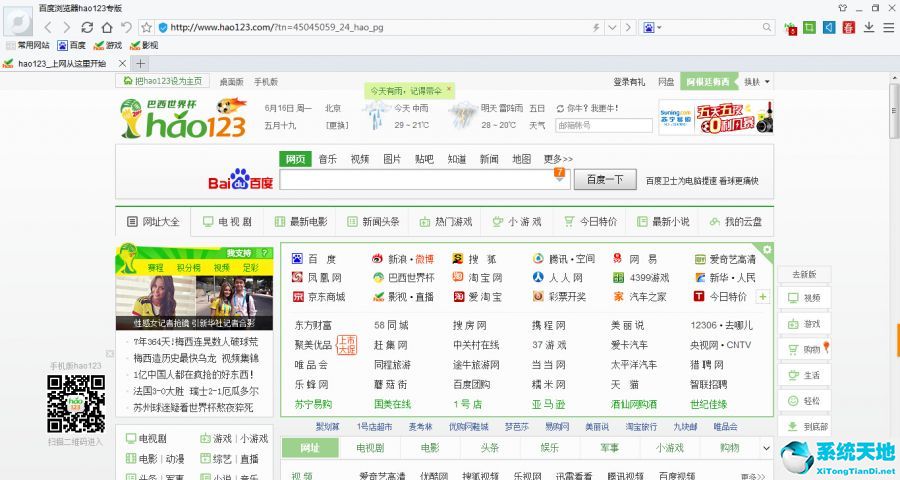
Task: Restore the recently closed tab with undo arrow
Action: [126, 27]
